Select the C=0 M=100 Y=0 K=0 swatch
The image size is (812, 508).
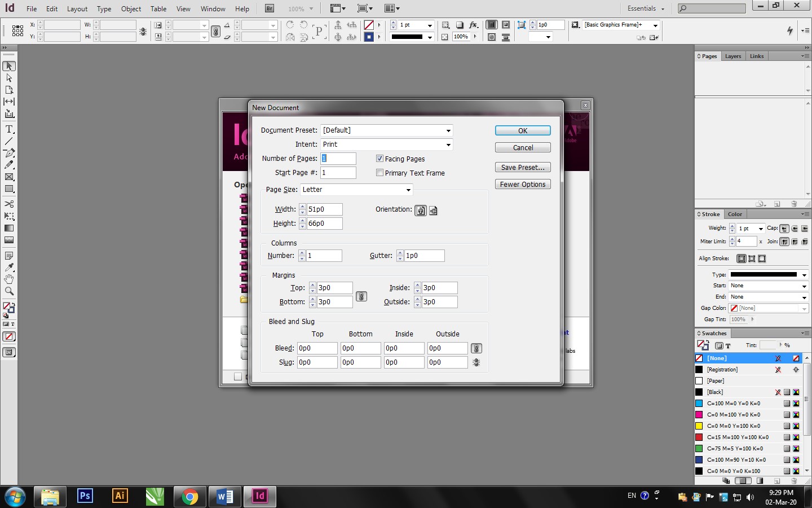(x=733, y=415)
